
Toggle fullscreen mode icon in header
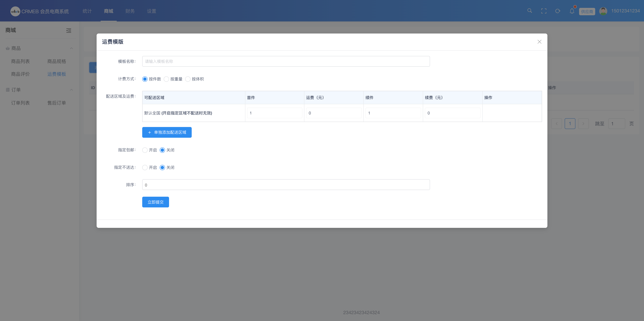click(544, 11)
